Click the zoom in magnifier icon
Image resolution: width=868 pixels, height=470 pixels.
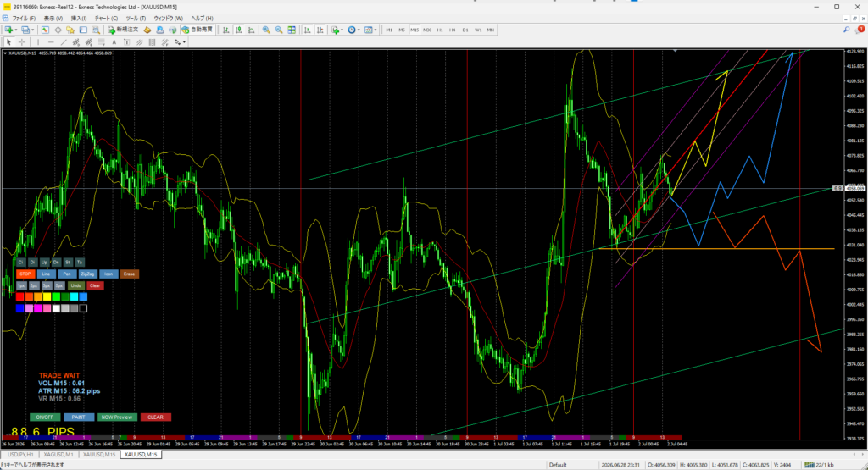[x=266, y=30]
